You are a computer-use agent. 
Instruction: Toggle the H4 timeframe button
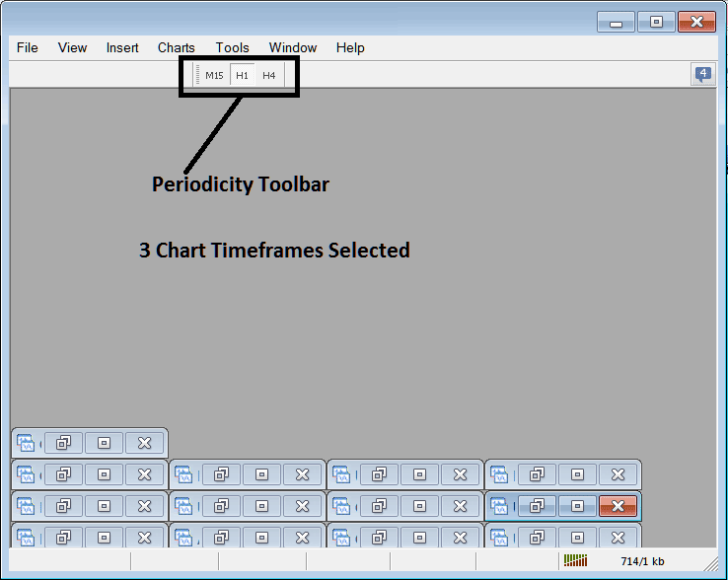268,75
